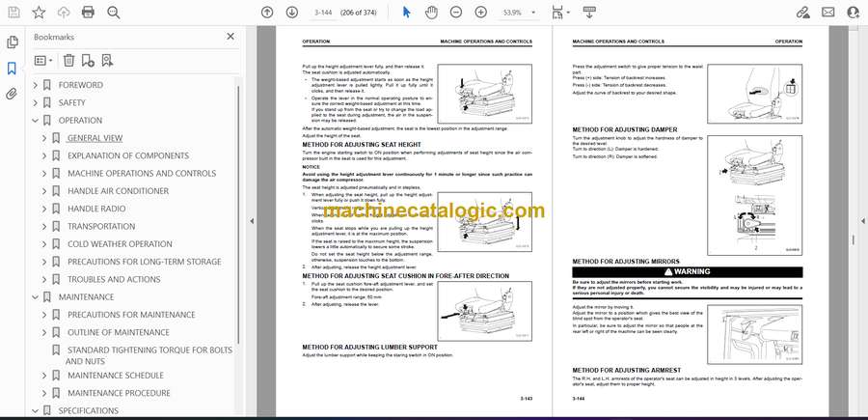Add the document to starred favorites
This screenshot has height=420, width=868.
tap(39, 13)
